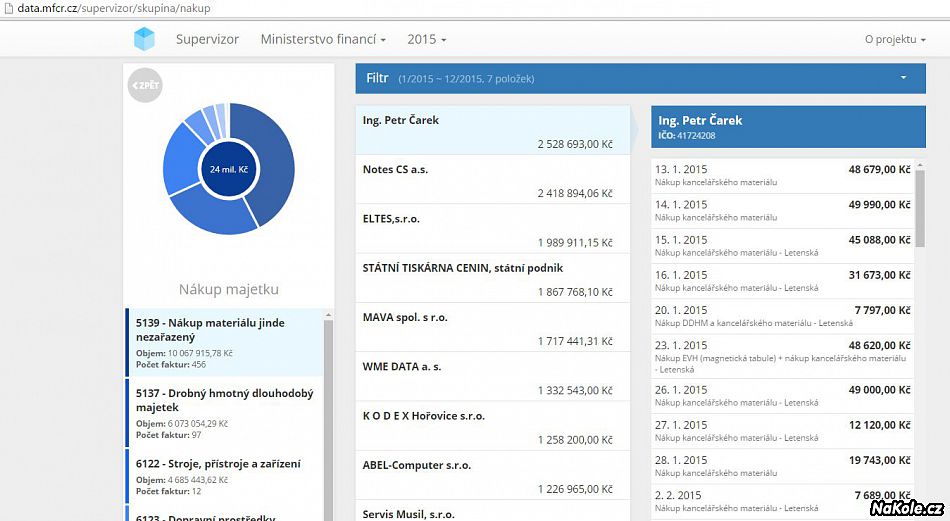Click the IČO: 41724208 text
Viewport: 950px width, 521px height.
point(686,136)
